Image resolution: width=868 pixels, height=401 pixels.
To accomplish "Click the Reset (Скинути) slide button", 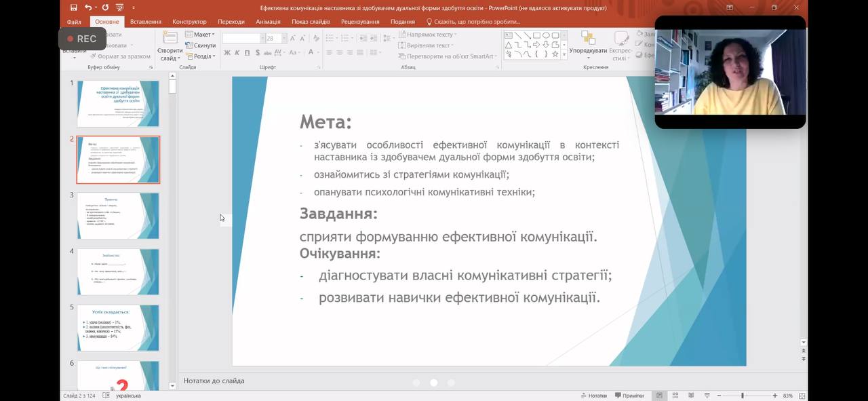I will click(x=200, y=45).
